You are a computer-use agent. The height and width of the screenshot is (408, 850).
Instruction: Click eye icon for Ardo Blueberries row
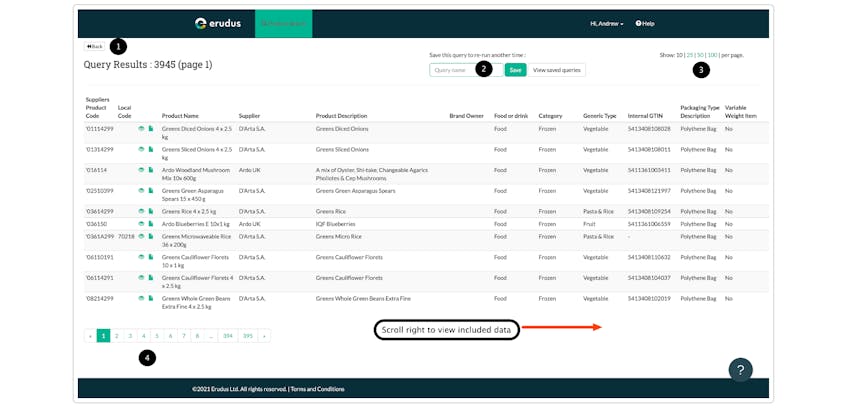[141, 224]
